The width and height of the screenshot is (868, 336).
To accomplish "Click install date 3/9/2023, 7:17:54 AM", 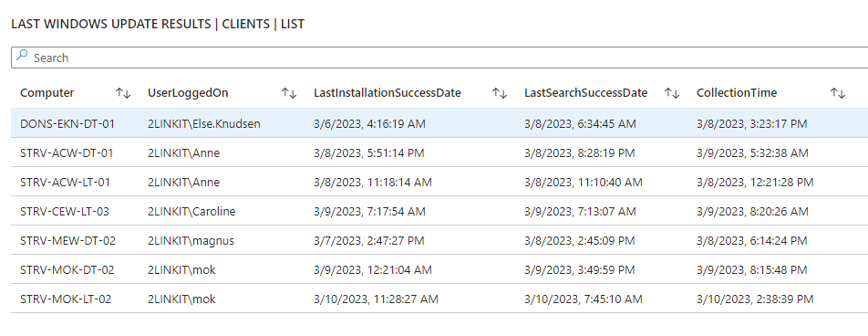I will coord(370,212).
